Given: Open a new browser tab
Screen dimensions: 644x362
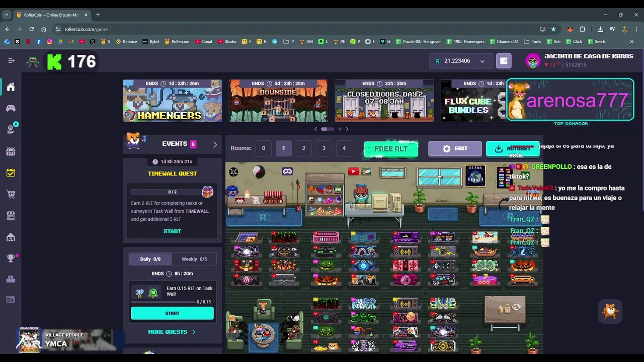Looking at the screenshot, I should [x=98, y=15].
